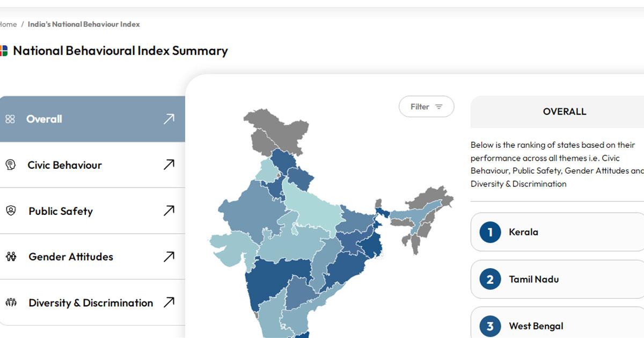This screenshot has height=338, width=644.
Task: Select the Overall grid icon in sidebar
Action: tap(11, 119)
